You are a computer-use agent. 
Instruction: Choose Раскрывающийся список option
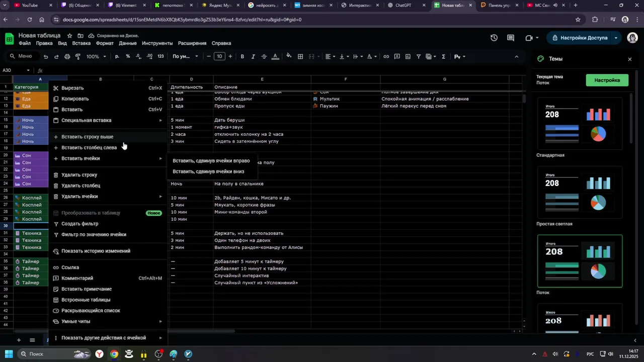(108, 311)
